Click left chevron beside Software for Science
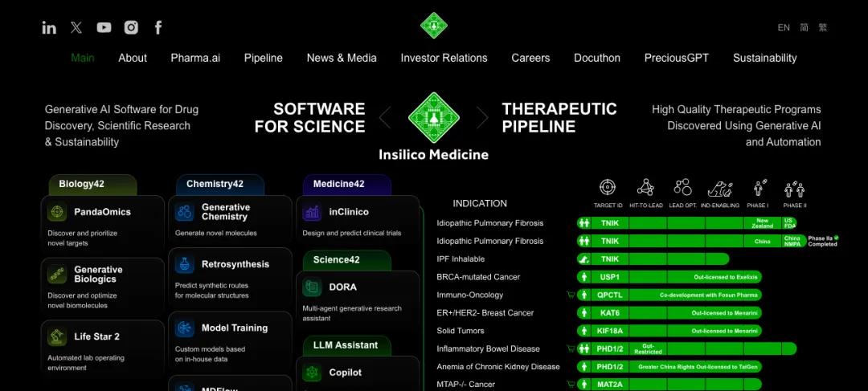Image resolution: width=868 pixels, height=391 pixels. pos(385,117)
